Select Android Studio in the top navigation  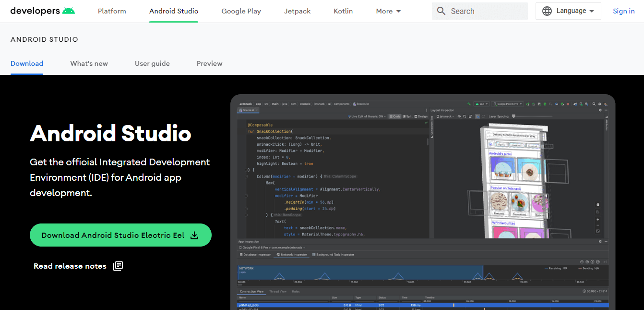pos(174,11)
